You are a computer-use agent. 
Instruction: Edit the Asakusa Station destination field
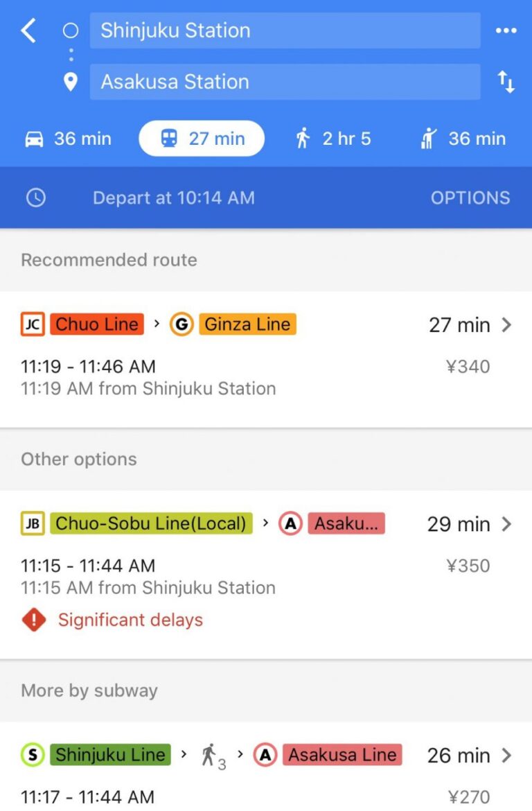[x=285, y=82]
